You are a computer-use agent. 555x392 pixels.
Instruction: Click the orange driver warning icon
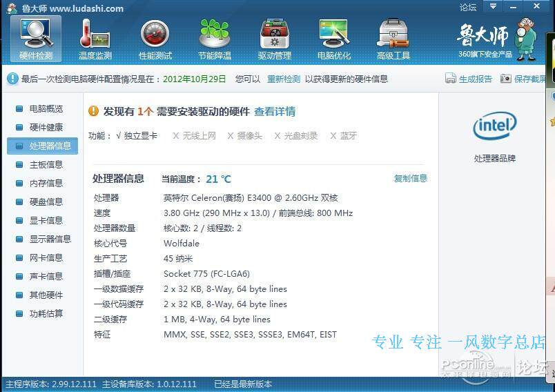(93, 111)
